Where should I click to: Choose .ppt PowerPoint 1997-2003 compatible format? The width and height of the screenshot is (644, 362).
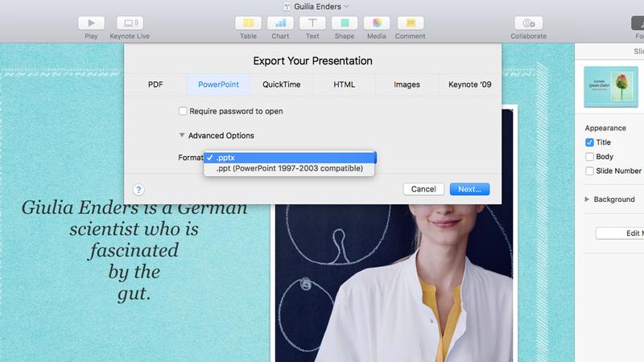tap(290, 168)
